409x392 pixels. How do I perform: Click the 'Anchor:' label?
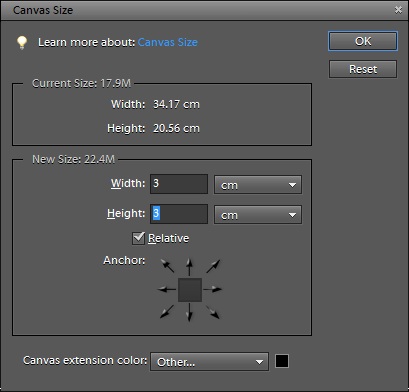124,260
